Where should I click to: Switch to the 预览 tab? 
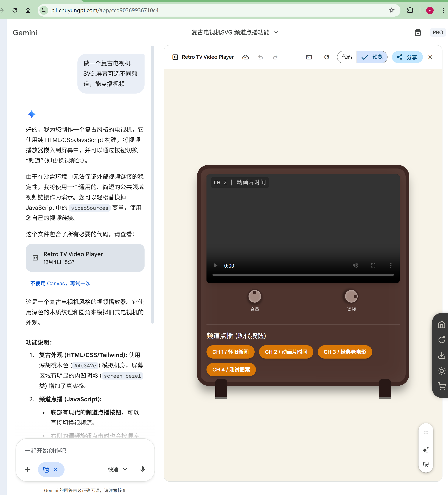point(372,57)
